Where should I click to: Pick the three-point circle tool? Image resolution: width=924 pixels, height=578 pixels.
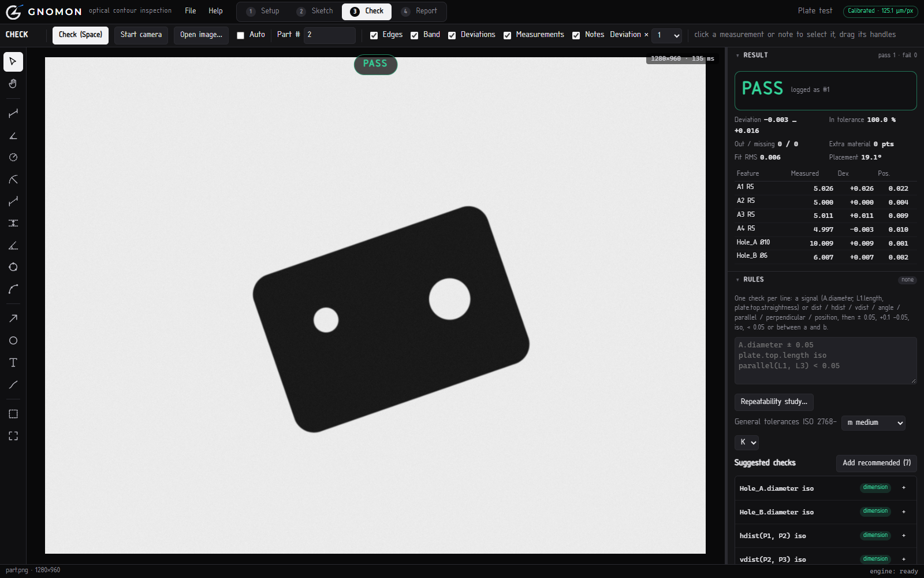13,267
